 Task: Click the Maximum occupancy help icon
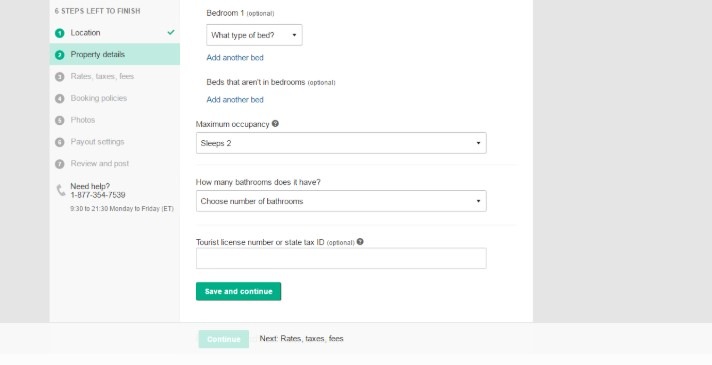[x=275, y=123]
